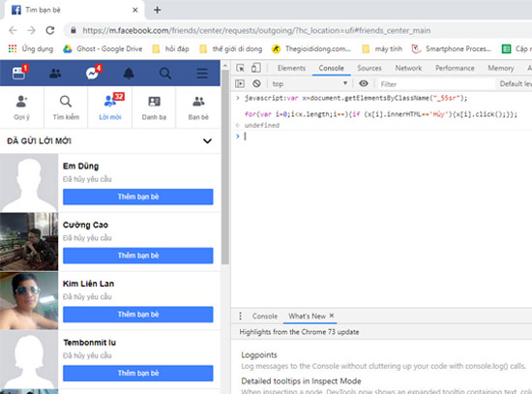532x394 pixels.
Task: Show console sidebar icon
Action: tap(240, 83)
